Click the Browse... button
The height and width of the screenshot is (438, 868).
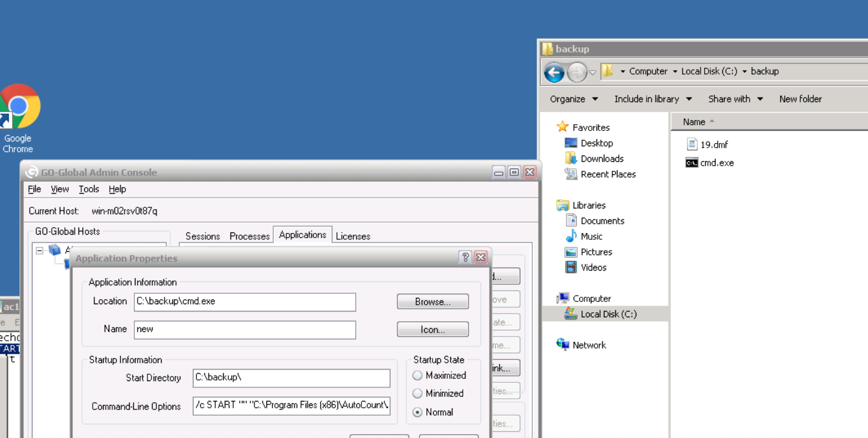click(x=433, y=302)
